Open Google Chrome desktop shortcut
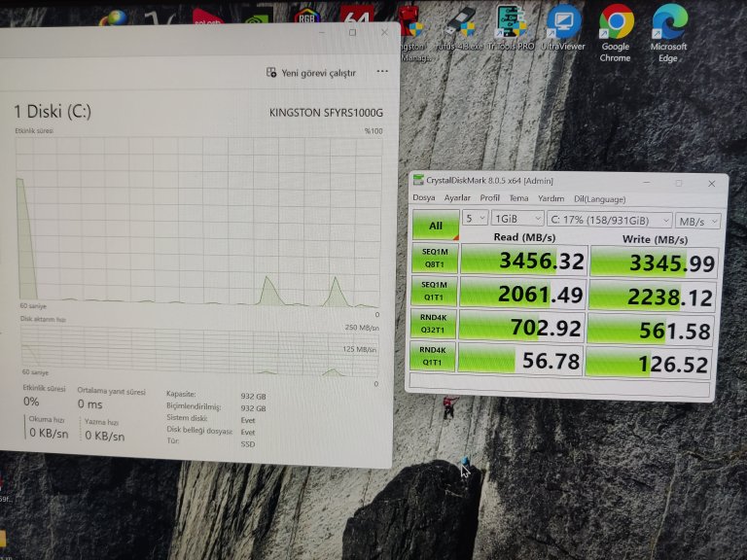The height and width of the screenshot is (560, 747). 616,32
